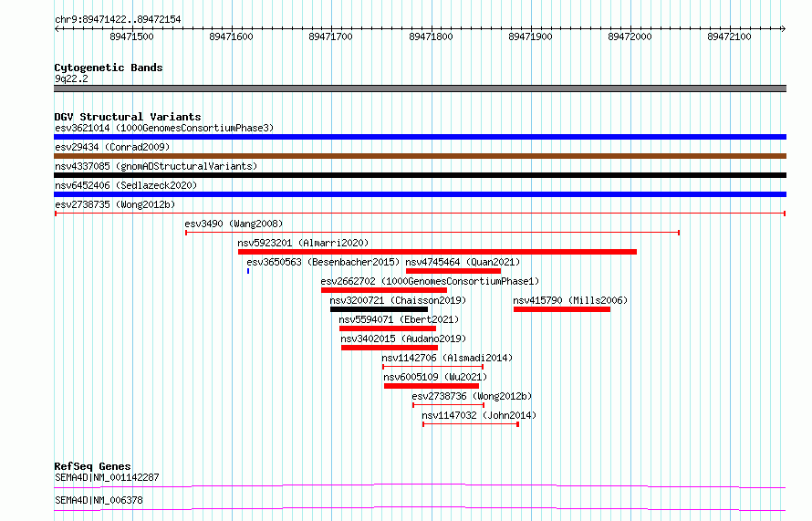Select the brown esv29434 variant bar
812x521 pixels.
click(420, 156)
